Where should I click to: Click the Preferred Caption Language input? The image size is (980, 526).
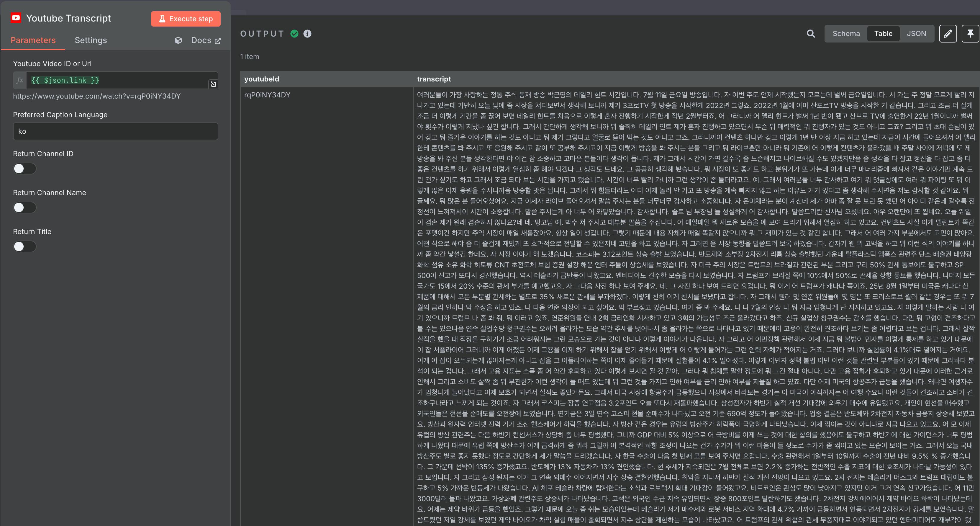[x=115, y=131]
